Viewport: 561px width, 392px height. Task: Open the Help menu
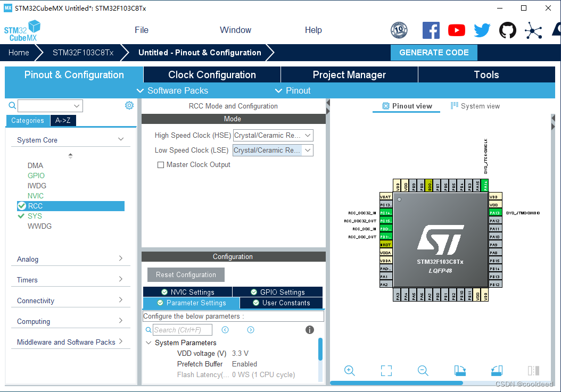[x=313, y=30]
